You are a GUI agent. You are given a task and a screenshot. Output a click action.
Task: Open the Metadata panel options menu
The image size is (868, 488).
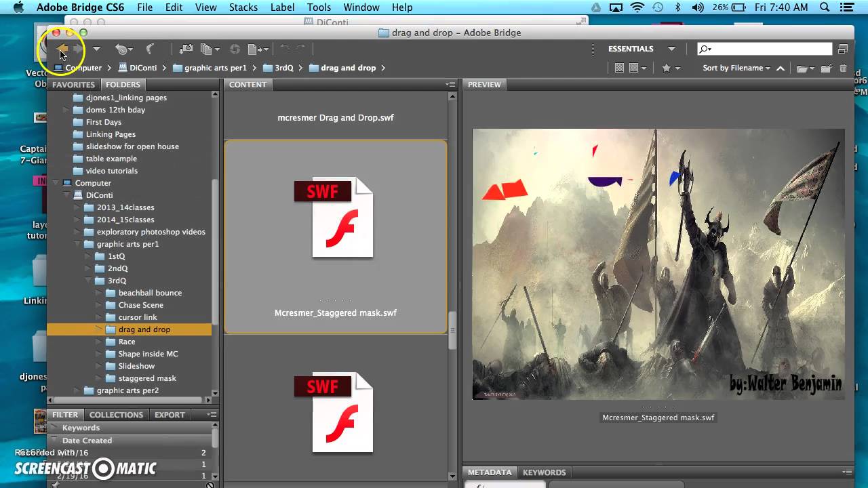pyautogui.click(x=848, y=472)
